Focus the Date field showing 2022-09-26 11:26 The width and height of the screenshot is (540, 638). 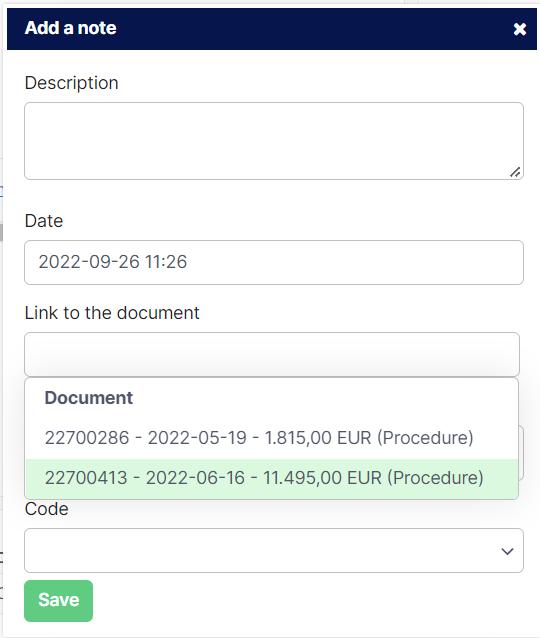[x=274, y=262]
